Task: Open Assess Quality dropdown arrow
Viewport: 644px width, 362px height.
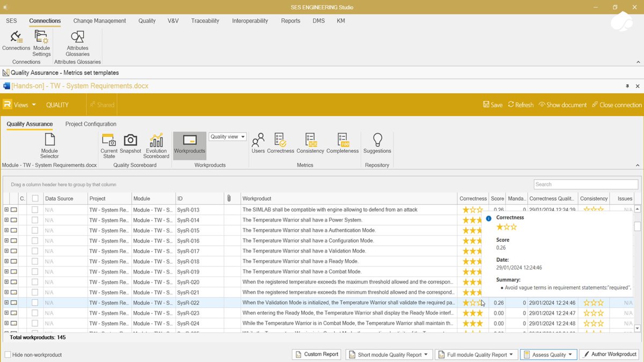Action: tap(571, 354)
